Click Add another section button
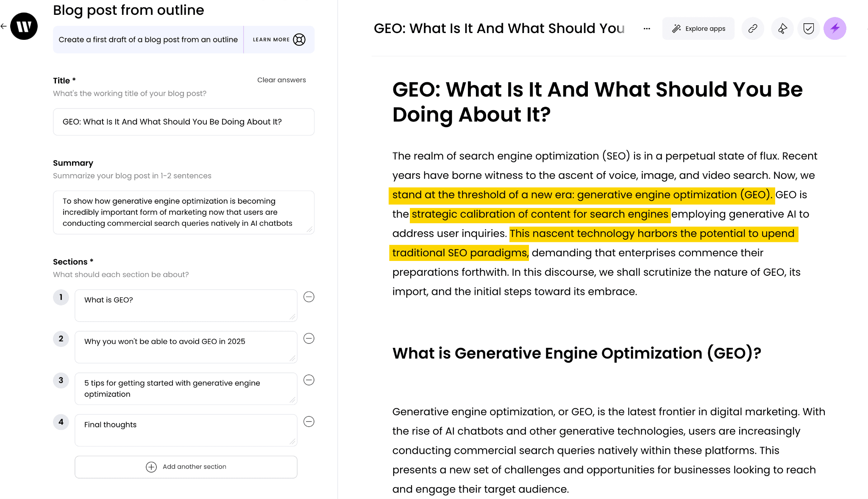Image resolution: width=868 pixels, height=499 pixels. tap(186, 466)
